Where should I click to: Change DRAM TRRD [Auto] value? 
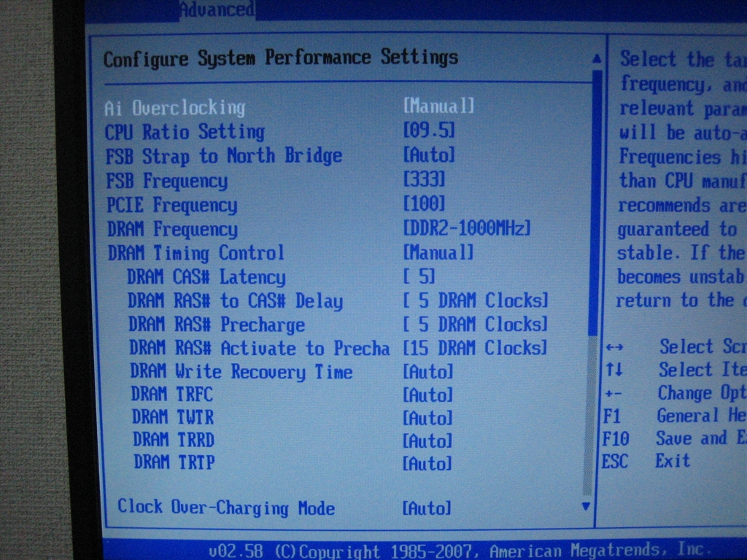[427, 441]
